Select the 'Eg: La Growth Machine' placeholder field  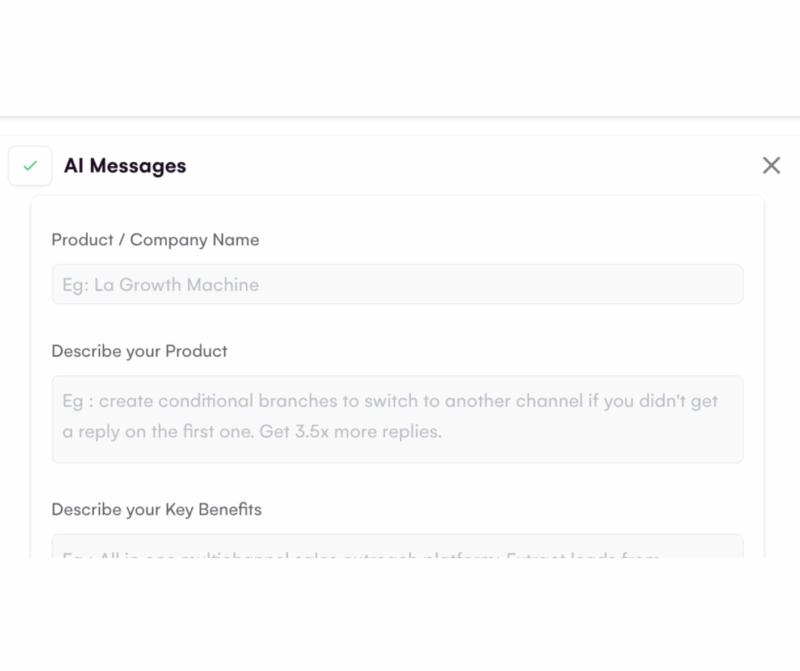(161, 285)
